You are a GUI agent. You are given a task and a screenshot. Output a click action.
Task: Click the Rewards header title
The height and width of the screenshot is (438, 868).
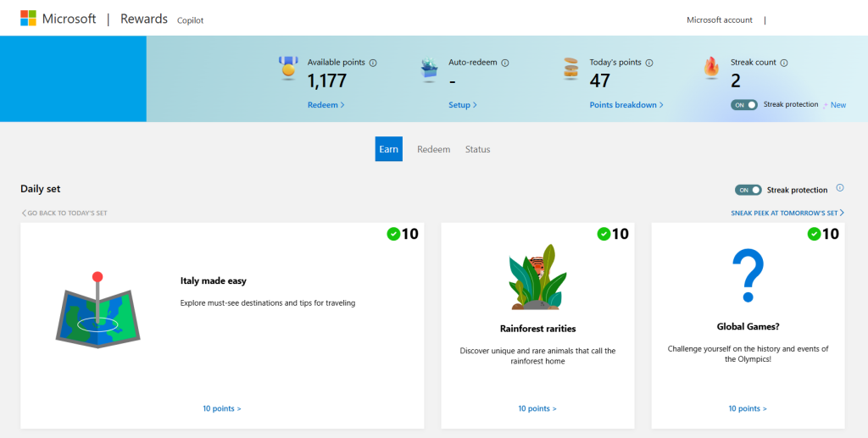coord(144,19)
